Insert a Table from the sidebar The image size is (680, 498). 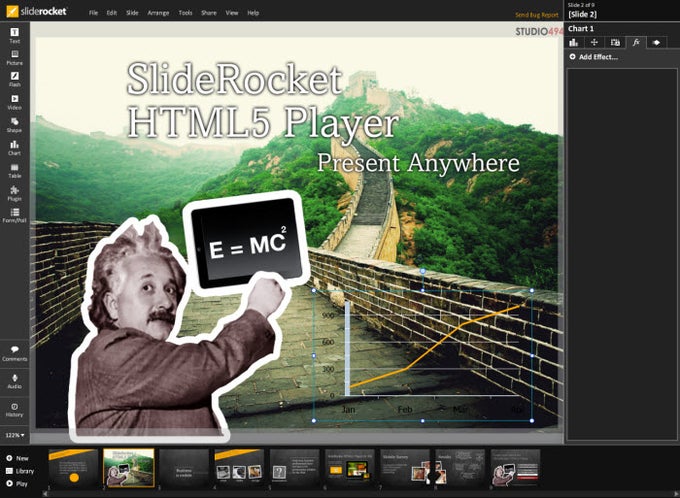pyautogui.click(x=14, y=170)
